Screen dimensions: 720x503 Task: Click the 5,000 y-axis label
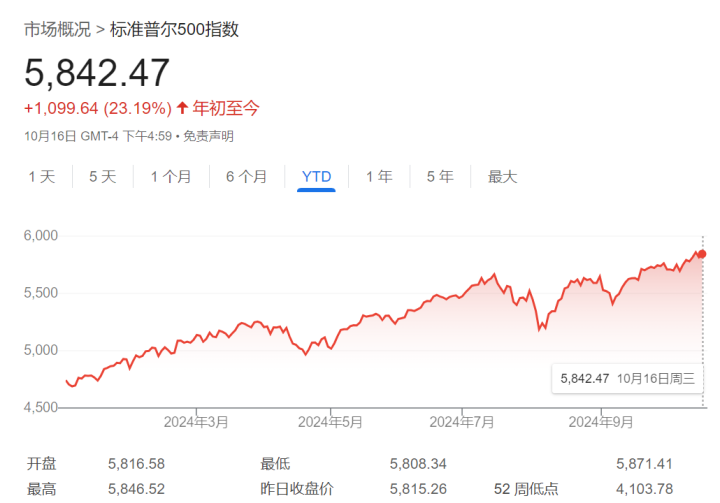click(x=41, y=350)
